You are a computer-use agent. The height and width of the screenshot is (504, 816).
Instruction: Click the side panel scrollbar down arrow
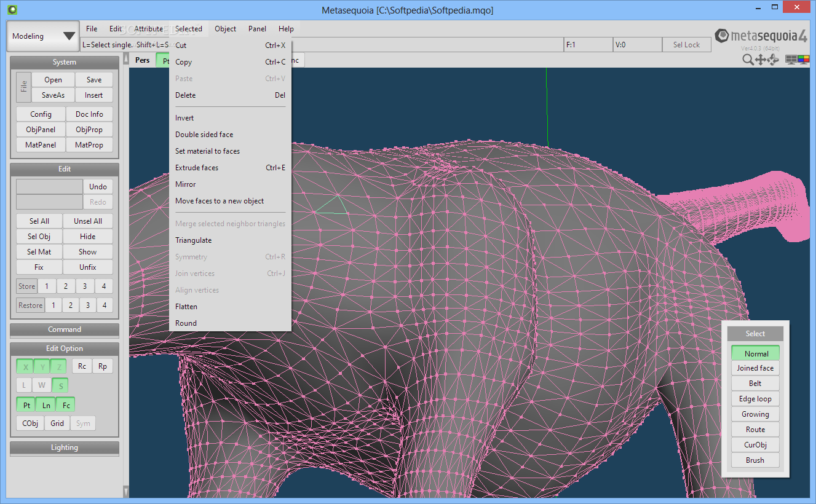126,492
